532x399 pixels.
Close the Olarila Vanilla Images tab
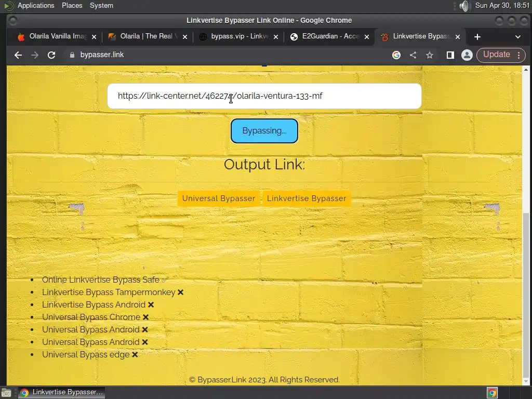pyautogui.click(x=94, y=37)
